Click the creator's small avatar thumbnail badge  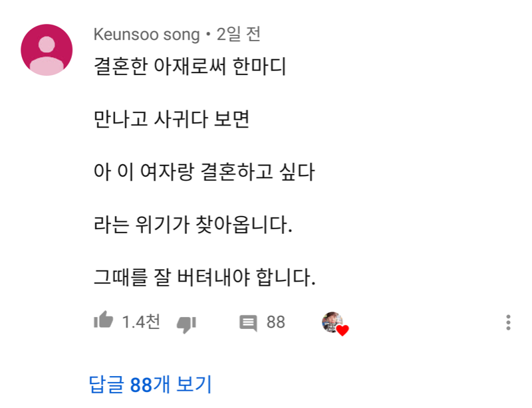click(x=331, y=321)
